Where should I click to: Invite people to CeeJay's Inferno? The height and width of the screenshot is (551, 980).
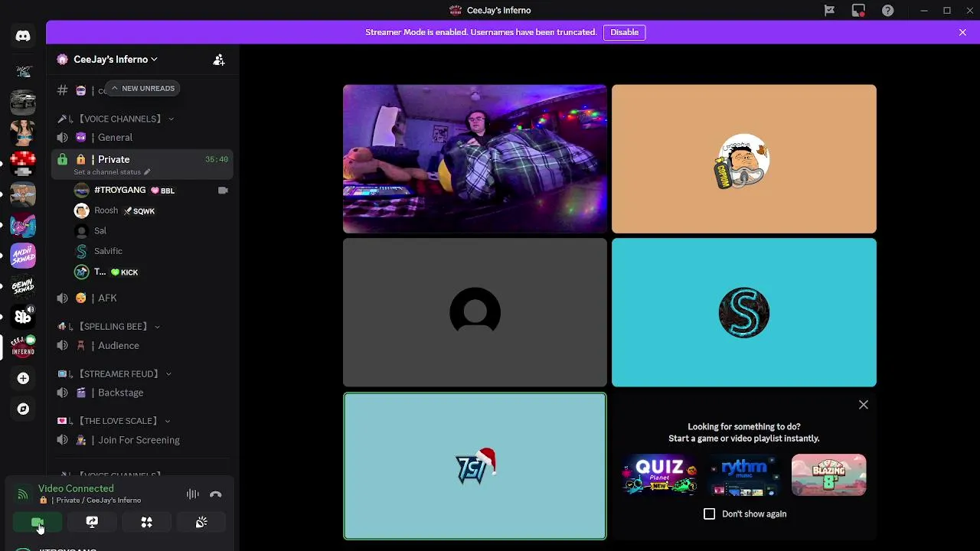(219, 60)
